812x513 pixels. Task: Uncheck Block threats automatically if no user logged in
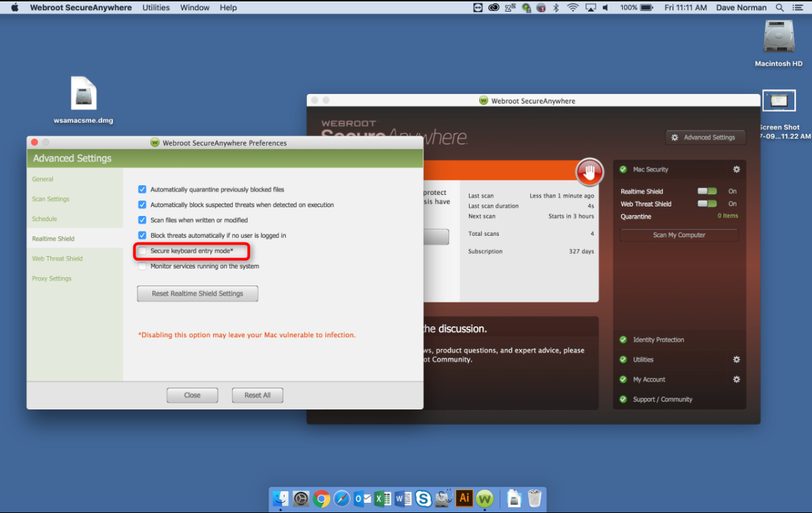tap(142, 235)
